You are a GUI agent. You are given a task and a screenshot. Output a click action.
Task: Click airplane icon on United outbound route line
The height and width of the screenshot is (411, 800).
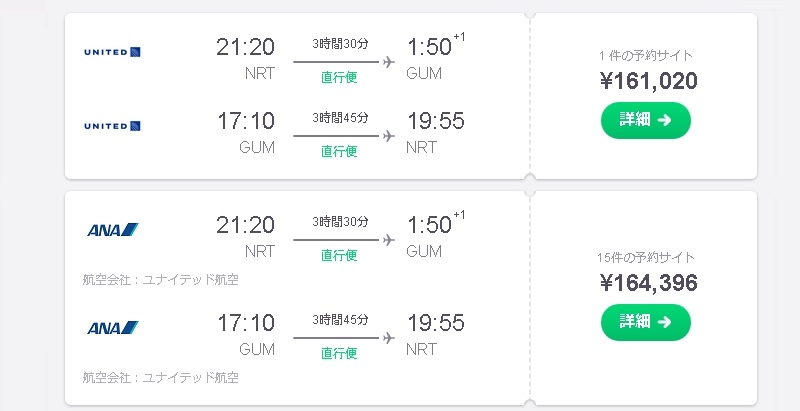388,61
